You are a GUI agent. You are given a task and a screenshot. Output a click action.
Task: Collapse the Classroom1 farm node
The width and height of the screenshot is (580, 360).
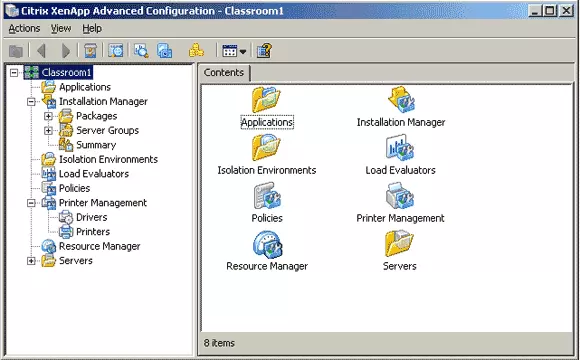14,73
